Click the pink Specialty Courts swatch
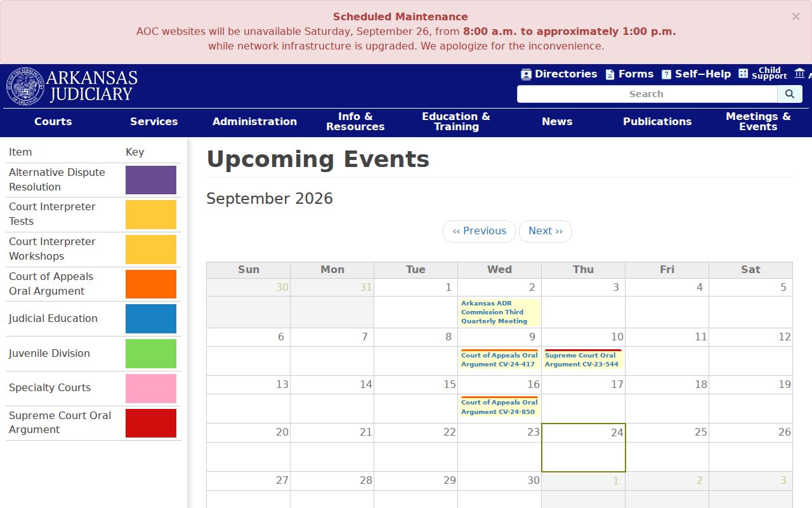Viewport: 812px width, 508px height. point(151,389)
